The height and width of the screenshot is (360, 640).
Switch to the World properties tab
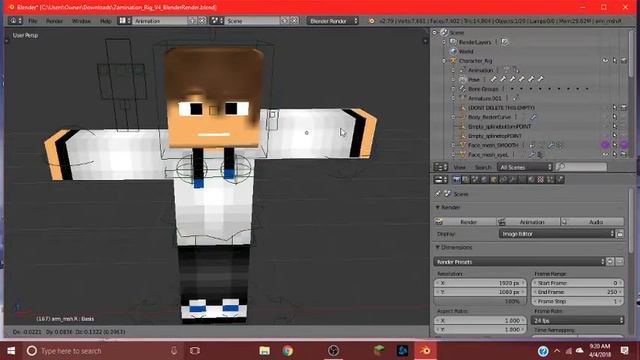pyautogui.click(x=484, y=180)
